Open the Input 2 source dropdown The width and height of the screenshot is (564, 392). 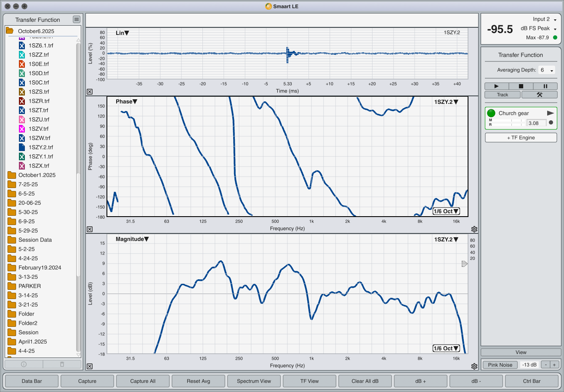point(555,20)
